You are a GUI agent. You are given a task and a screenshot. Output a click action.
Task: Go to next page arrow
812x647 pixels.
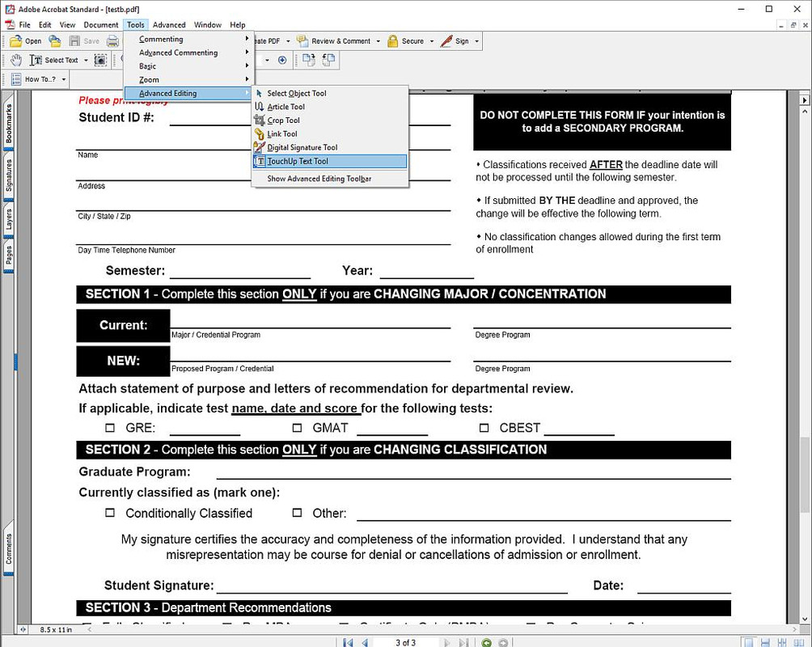[x=446, y=642]
